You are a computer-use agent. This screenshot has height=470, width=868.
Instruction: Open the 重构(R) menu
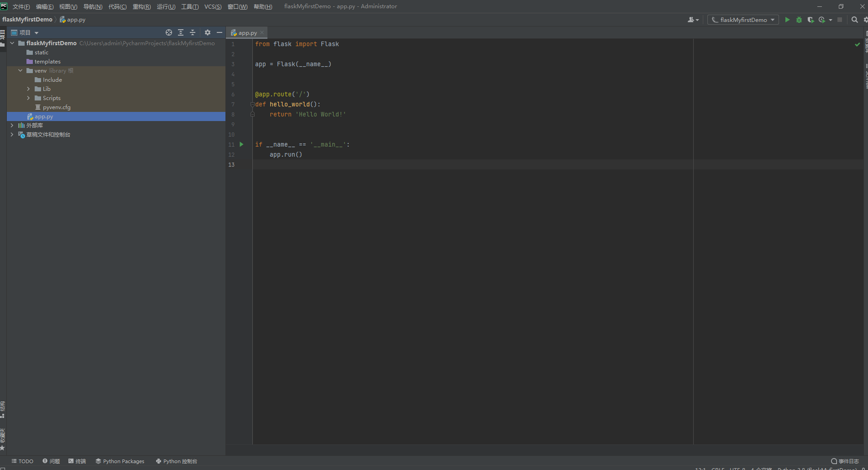click(141, 6)
